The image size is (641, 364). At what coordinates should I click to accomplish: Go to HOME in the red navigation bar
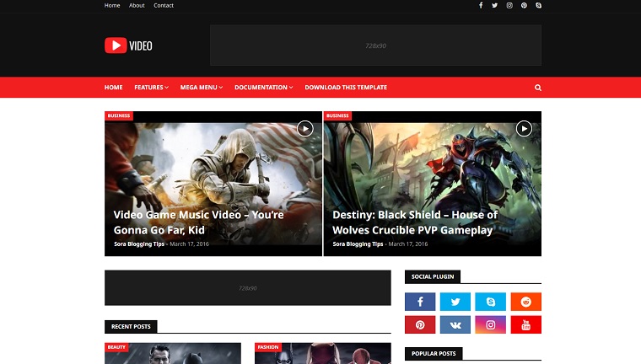[x=113, y=88]
